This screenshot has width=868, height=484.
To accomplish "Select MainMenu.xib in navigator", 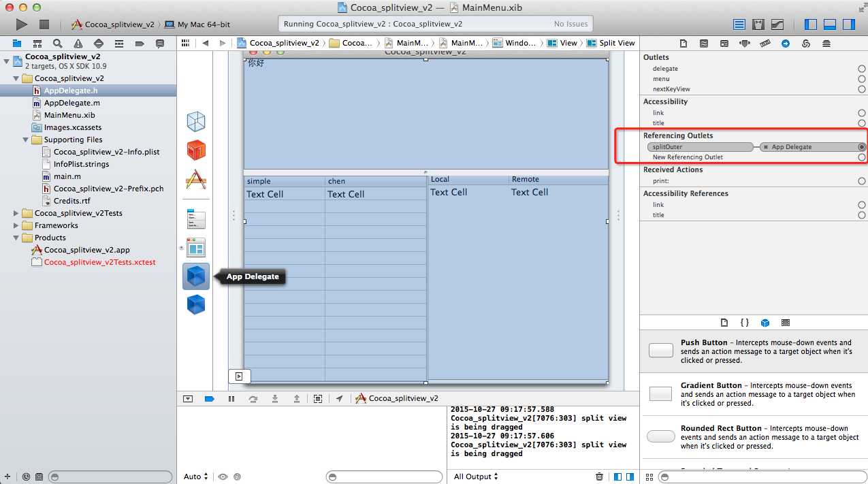I will [x=69, y=115].
